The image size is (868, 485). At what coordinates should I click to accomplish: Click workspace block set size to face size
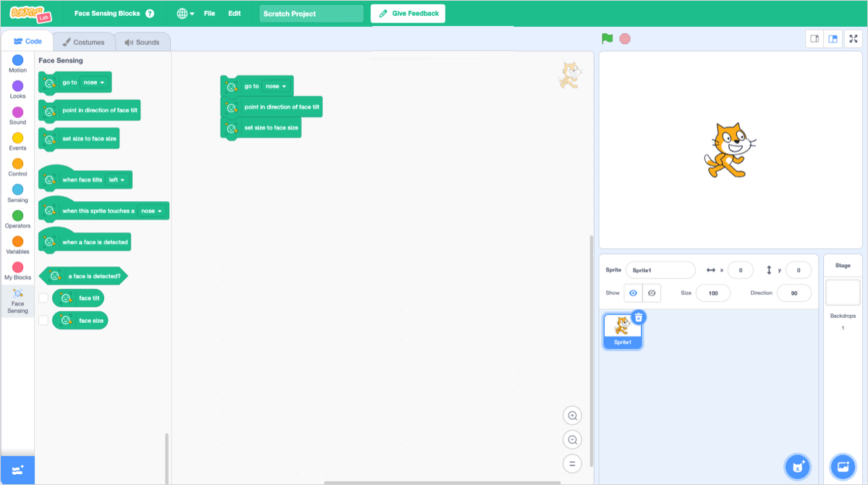click(x=260, y=127)
